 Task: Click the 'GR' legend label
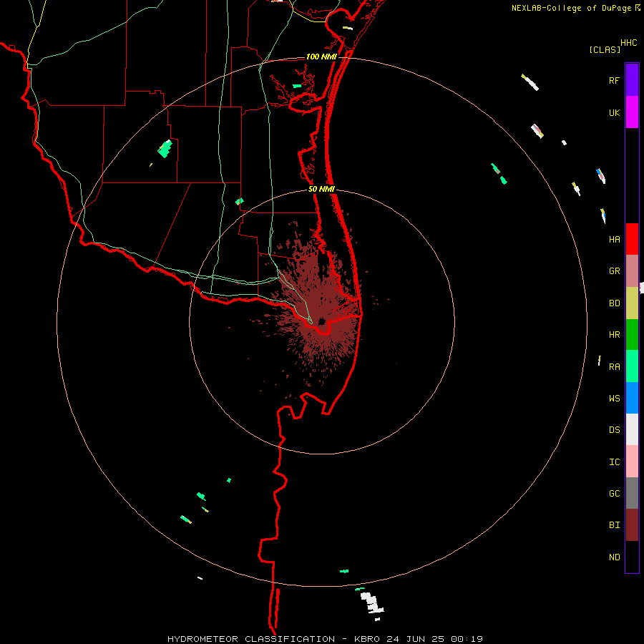[x=614, y=271]
